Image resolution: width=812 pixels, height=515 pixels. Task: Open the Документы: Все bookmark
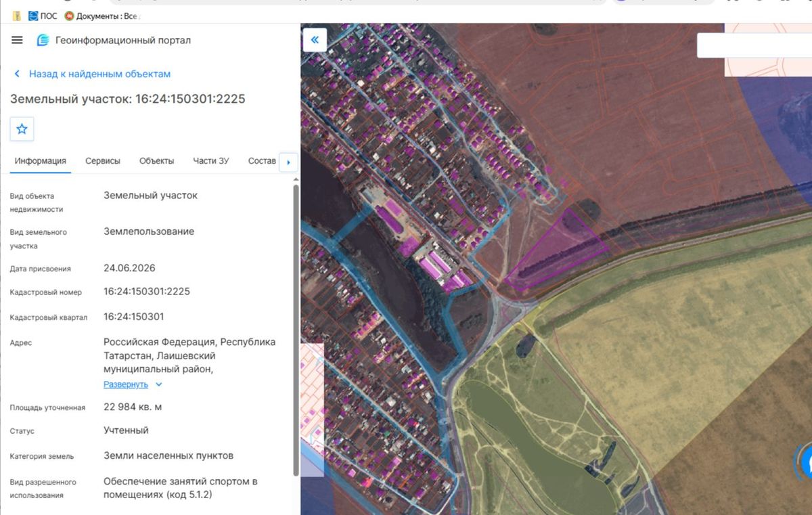(103, 16)
